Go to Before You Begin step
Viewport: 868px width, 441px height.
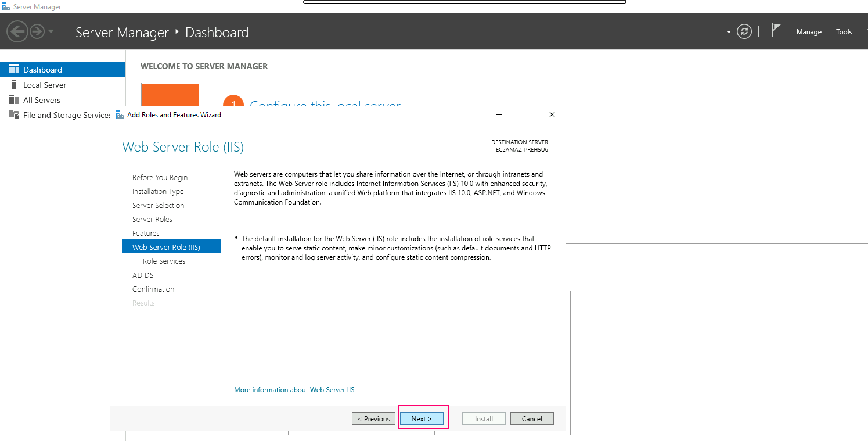160,178
